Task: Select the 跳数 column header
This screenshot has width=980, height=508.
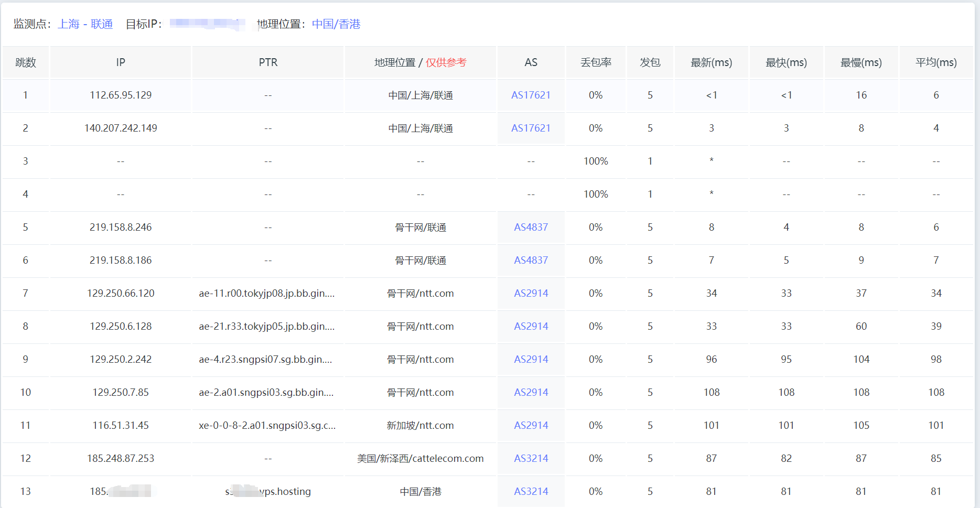Action: [26, 62]
